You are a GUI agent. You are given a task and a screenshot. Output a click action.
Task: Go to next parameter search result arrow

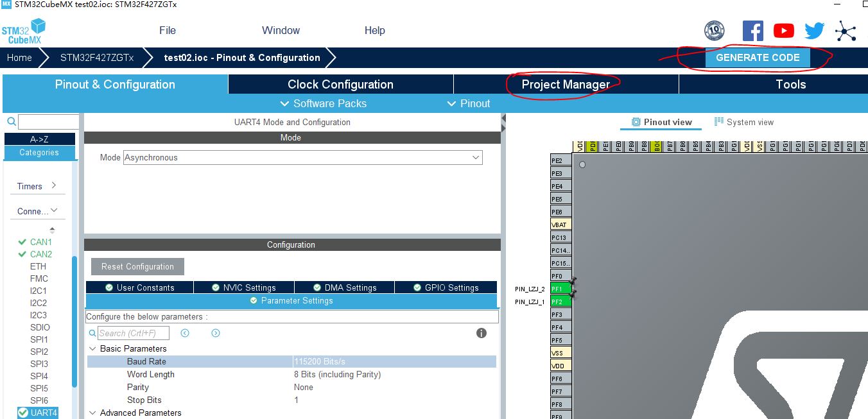point(216,333)
